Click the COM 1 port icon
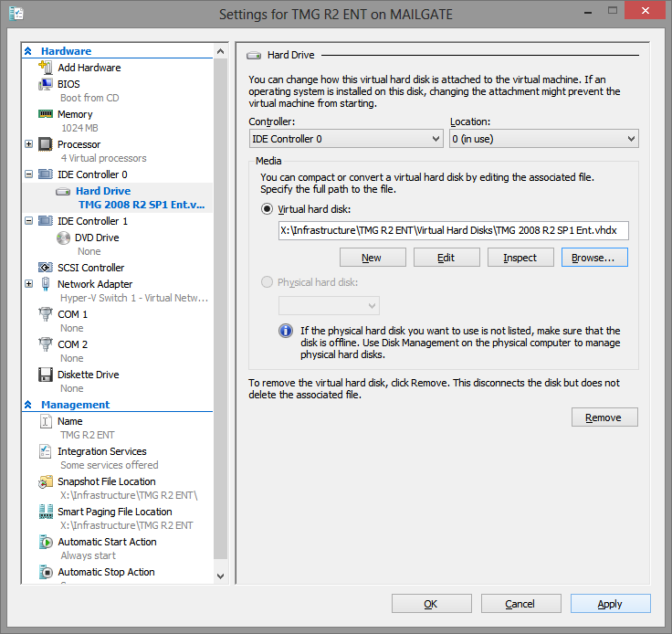Screen dimensions: 672x634 (x=46, y=314)
